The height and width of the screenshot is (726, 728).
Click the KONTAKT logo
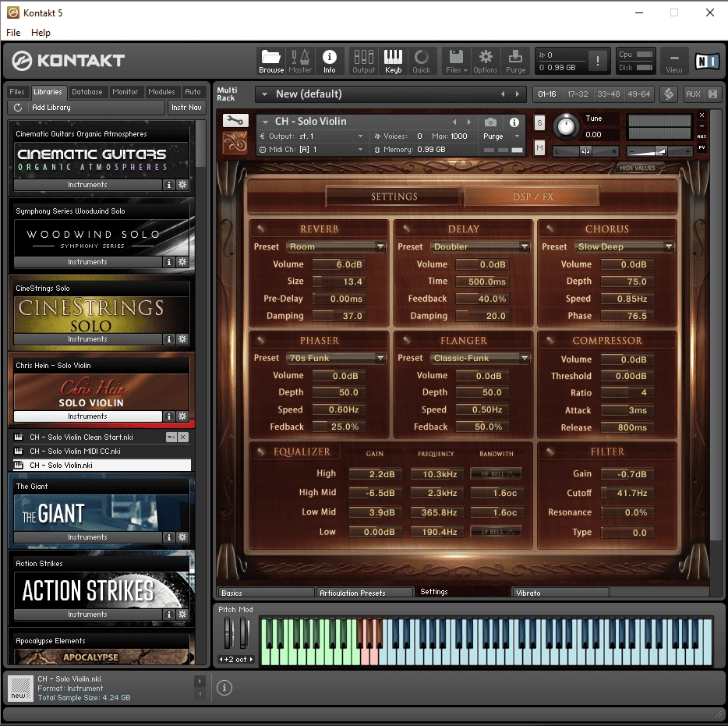69,60
